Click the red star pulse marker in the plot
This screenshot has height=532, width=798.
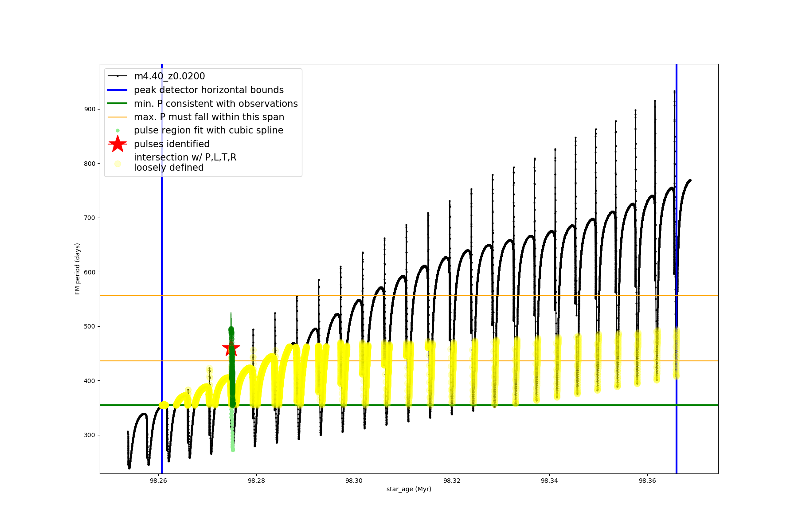tap(231, 348)
